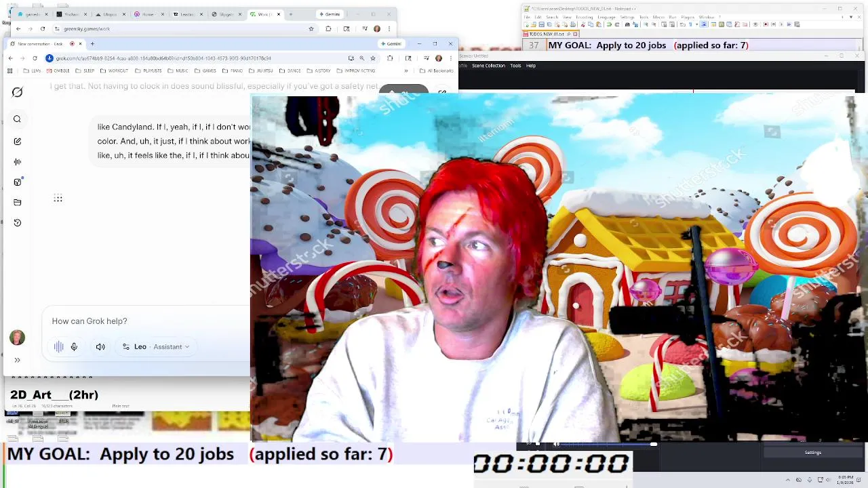This screenshot has height=488, width=868.
Task: Open the search icon in Grok sidebar
Action: [x=17, y=119]
